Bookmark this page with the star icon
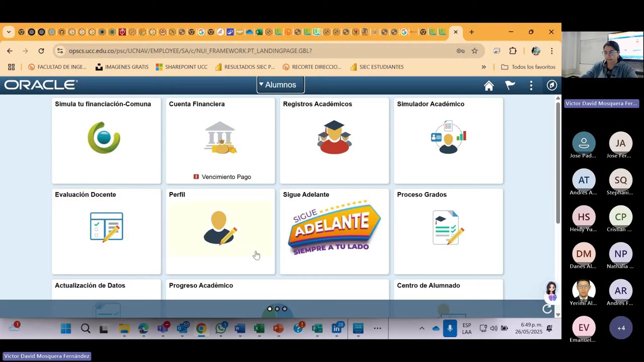This screenshot has height=362, width=644. (x=474, y=51)
